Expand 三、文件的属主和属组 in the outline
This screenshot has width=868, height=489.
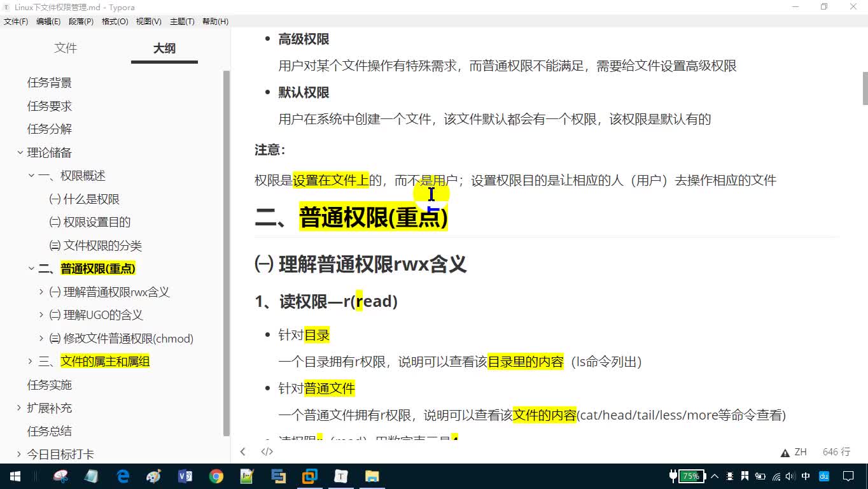31,362
